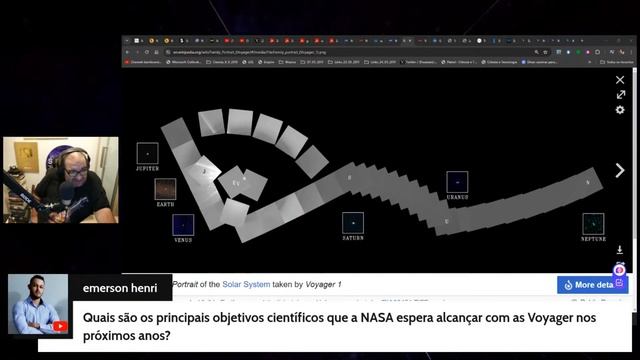Image resolution: width=640 pixels, height=360 pixels.
Task: Reload the current page
Action: [x=147, y=52]
